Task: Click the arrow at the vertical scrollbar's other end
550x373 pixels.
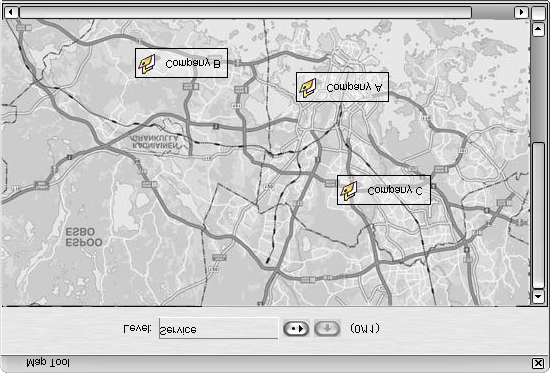Action: point(538,30)
